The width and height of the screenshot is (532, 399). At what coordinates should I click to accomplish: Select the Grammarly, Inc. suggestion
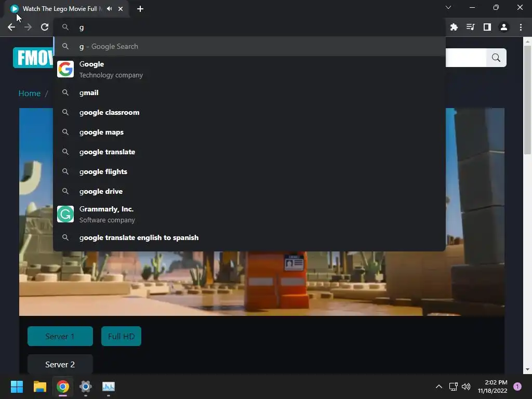[x=249, y=214]
